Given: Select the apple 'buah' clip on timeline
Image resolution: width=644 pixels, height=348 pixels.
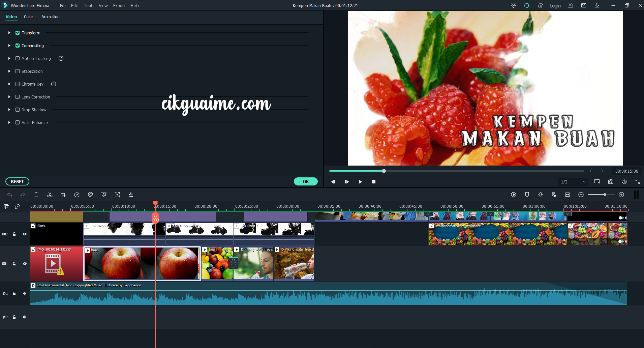Looking at the screenshot, I should pyautogui.click(x=142, y=264).
